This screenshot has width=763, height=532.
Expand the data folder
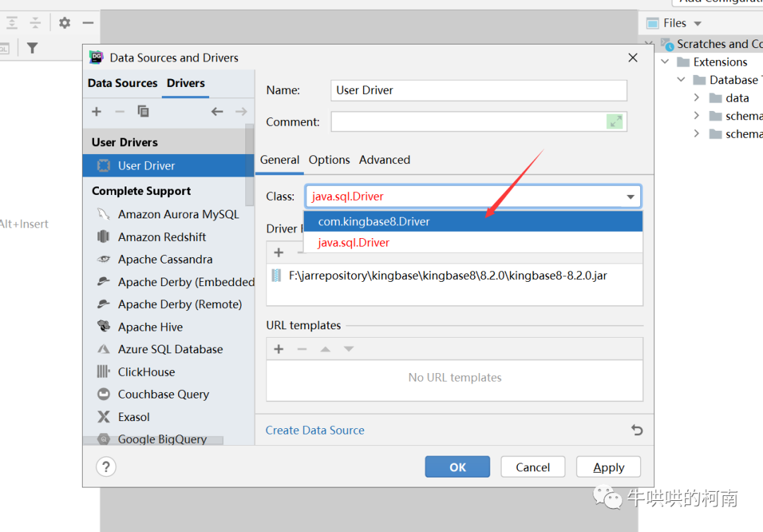pos(697,97)
